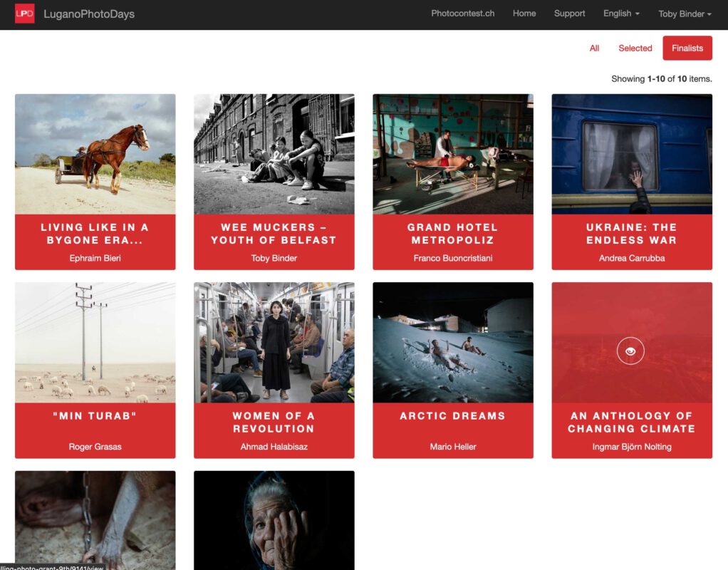
Task: Click the LuganoPhotoDays brand title
Action: pos(89,14)
